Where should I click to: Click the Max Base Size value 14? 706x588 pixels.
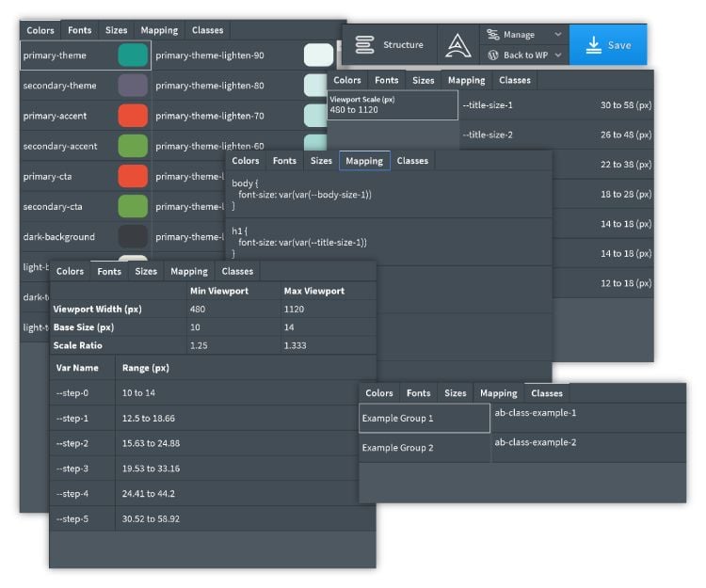click(x=289, y=327)
